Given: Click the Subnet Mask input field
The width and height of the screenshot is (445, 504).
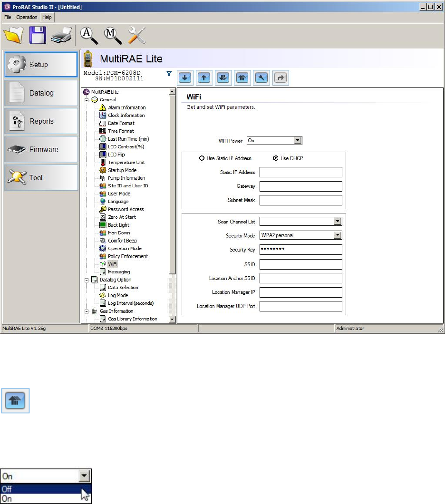Looking at the screenshot, I should [x=301, y=200].
